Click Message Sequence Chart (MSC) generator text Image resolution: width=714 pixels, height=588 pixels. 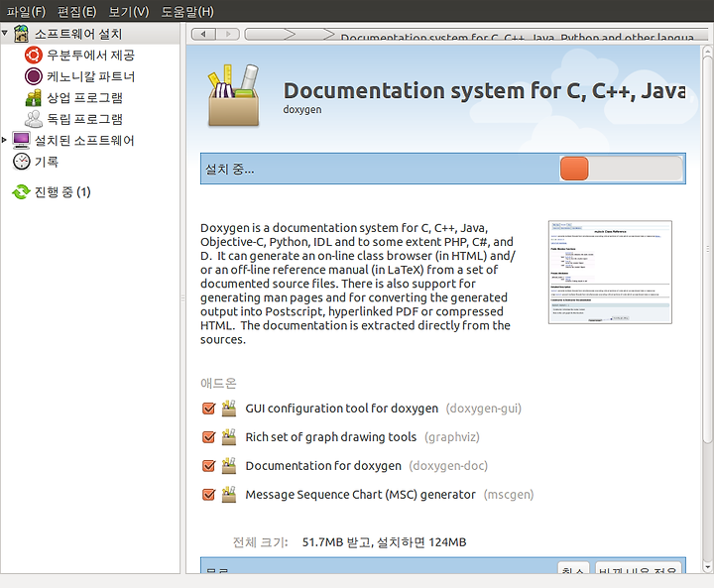coord(360,495)
